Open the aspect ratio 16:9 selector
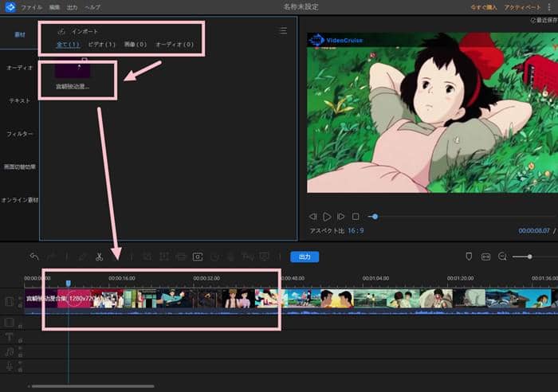The height and width of the screenshot is (392, 558). [x=356, y=231]
